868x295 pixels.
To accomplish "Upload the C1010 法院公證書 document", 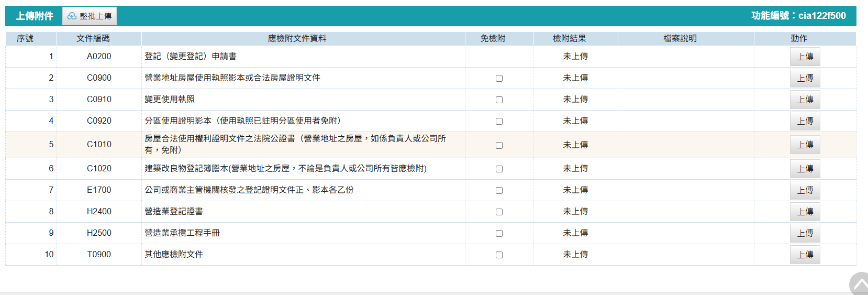I will [805, 145].
